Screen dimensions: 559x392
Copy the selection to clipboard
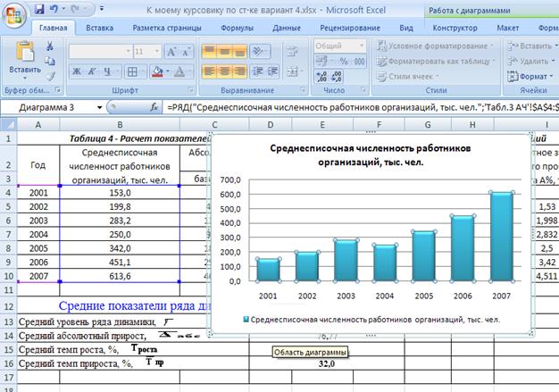(x=50, y=62)
